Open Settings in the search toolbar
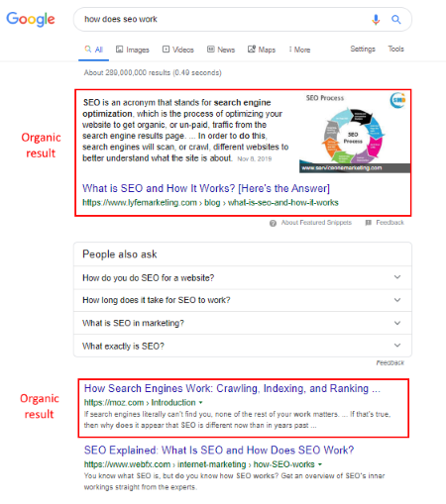446x504 pixels. coord(363,49)
